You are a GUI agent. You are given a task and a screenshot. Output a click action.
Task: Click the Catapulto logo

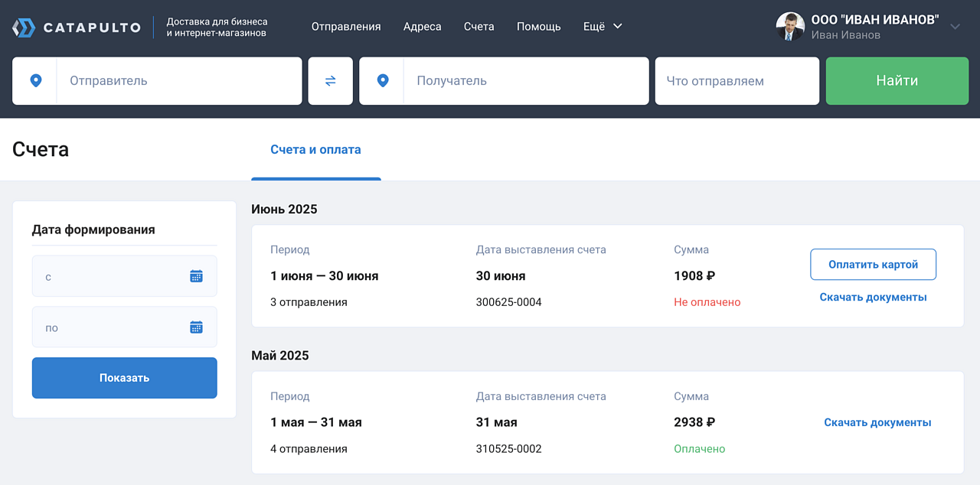77,28
